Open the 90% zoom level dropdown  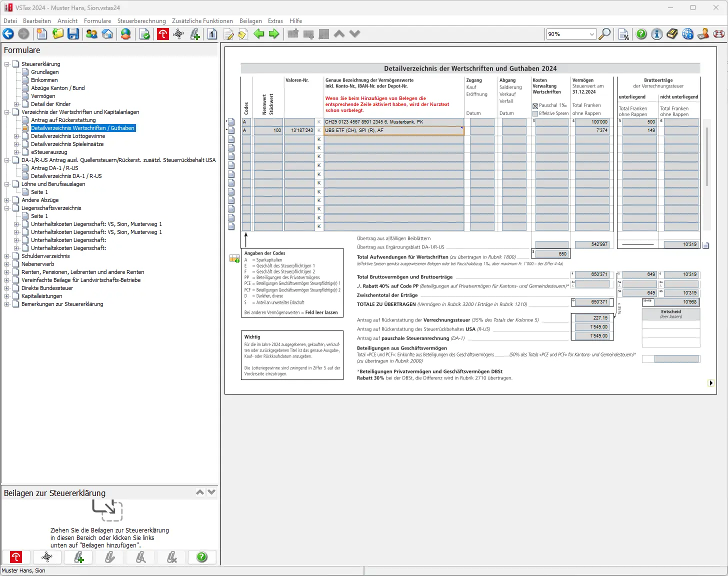592,34
